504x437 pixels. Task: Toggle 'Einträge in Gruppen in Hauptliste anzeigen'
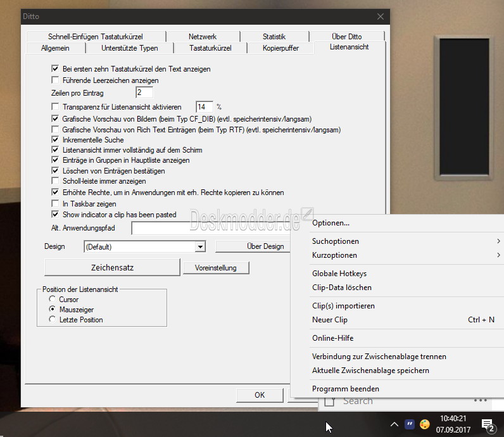click(x=55, y=160)
